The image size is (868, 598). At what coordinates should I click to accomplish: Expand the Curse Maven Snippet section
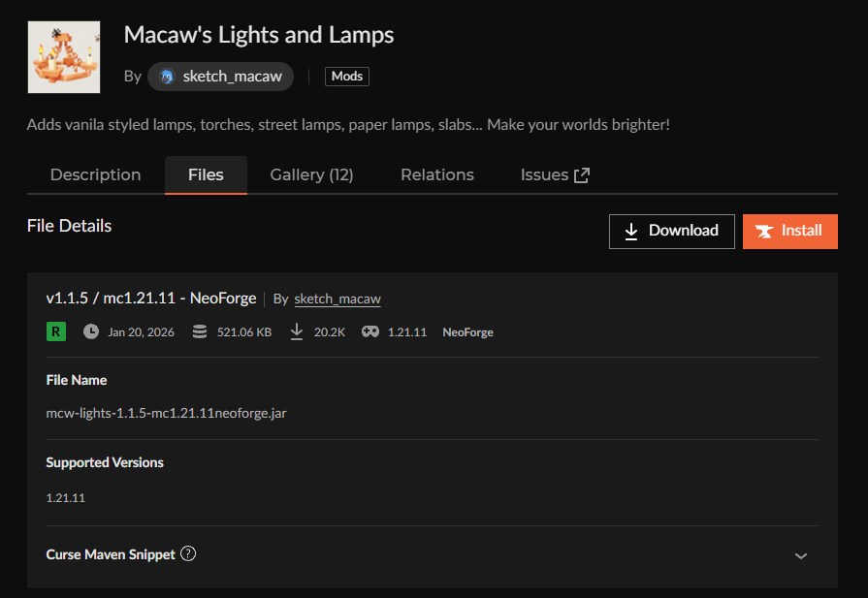click(x=801, y=555)
